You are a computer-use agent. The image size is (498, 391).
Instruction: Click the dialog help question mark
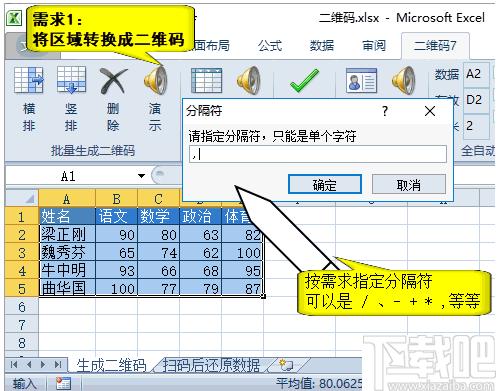(x=385, y=111)
